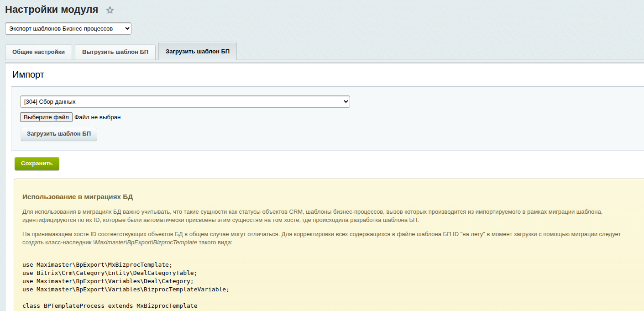Add page to favorites with star icon
644x311 pixels.
tap(110, 10)
